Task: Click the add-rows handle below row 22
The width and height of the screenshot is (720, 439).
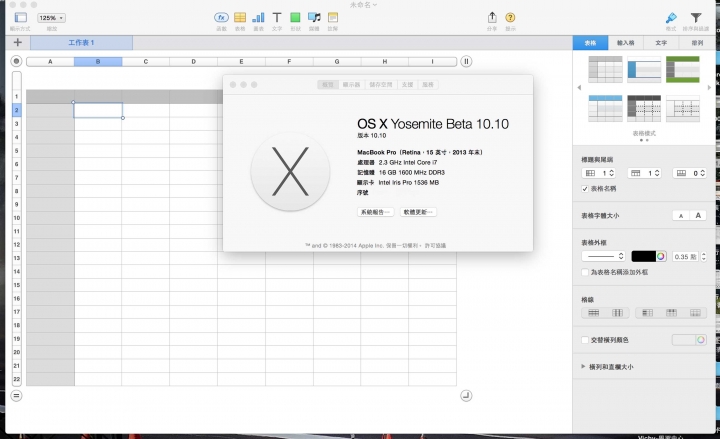Action: coord(17,395)
